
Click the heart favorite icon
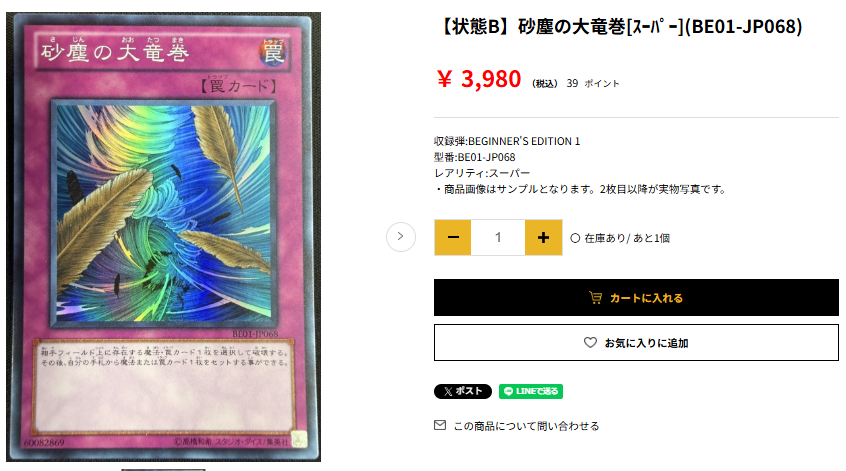click(x=590, y=343)
